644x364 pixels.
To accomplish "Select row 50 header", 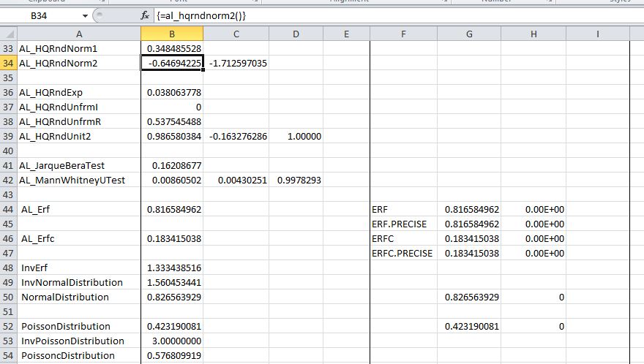I will click(8, 297).
